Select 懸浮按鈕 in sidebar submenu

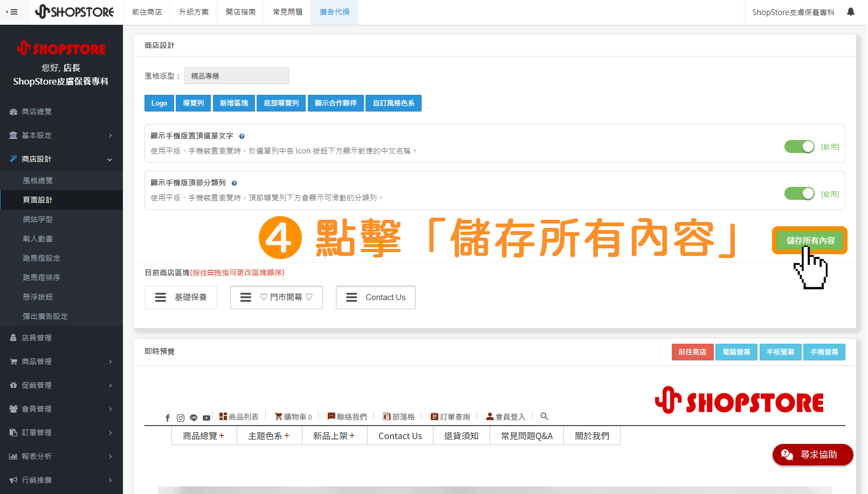point(61,297)
